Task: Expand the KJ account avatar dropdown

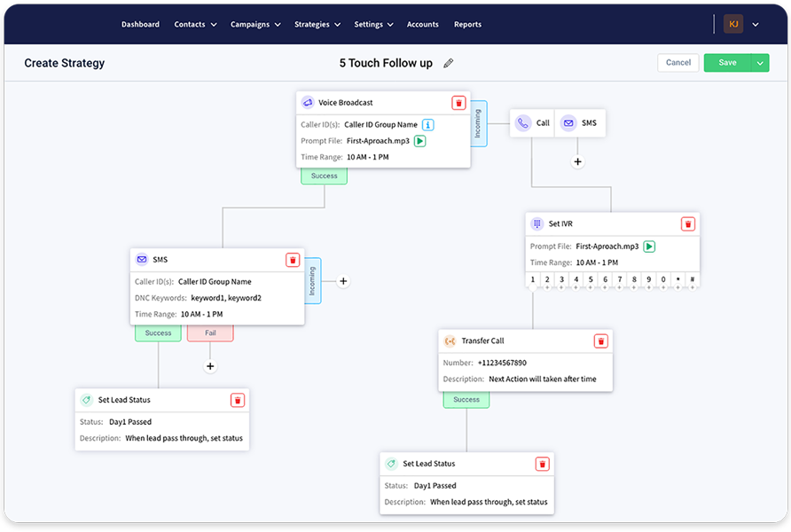Action: click(755, 24)
